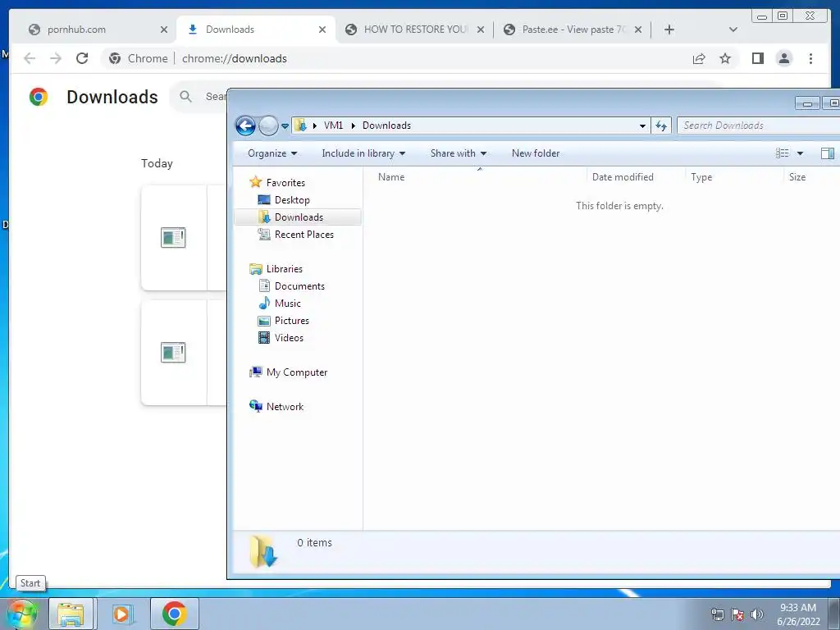Open the Share with menu
840x630 pixels.
[458, 153]
